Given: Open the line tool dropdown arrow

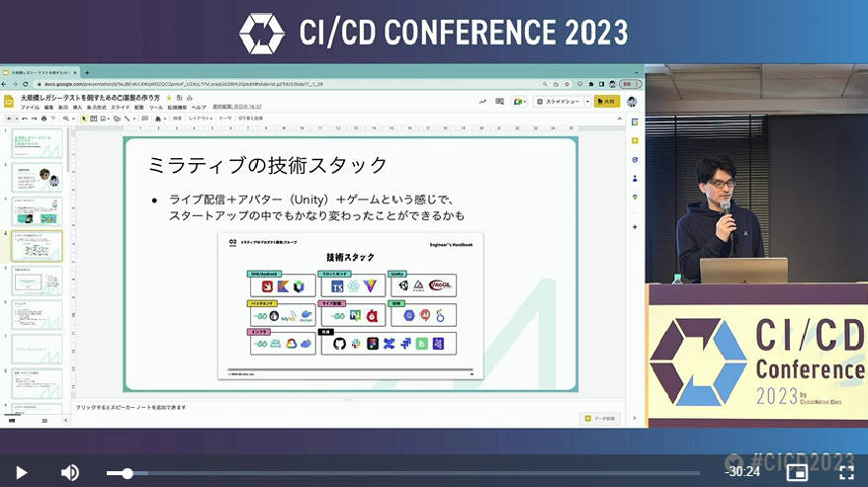Looking at the screenshot, I should (134, 119).
